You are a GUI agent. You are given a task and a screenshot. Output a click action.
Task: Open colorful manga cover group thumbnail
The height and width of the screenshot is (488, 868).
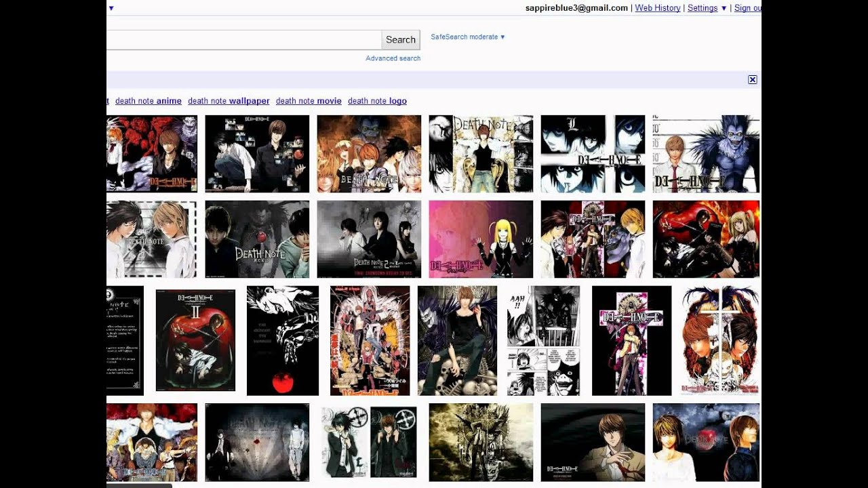[x=370, y=341]
